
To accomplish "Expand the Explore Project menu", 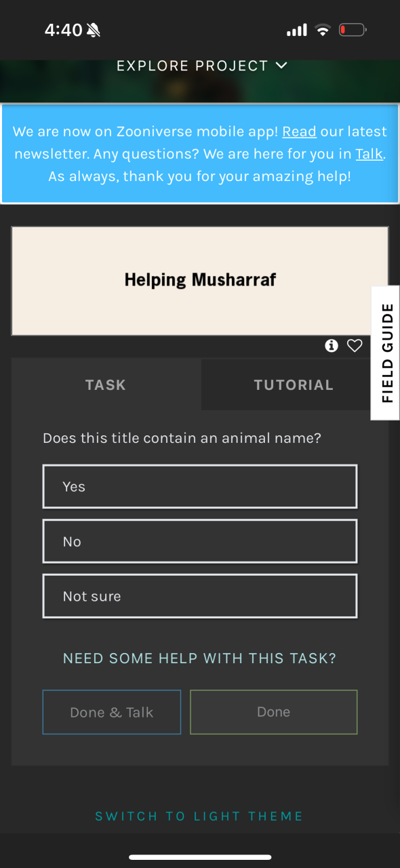I will pos(202,66).
